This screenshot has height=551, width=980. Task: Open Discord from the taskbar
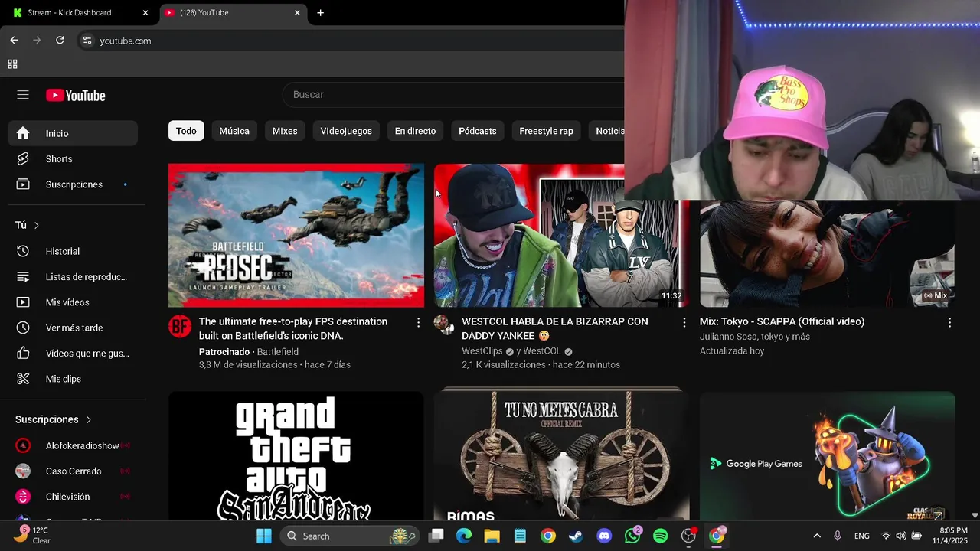click(604, 536)
